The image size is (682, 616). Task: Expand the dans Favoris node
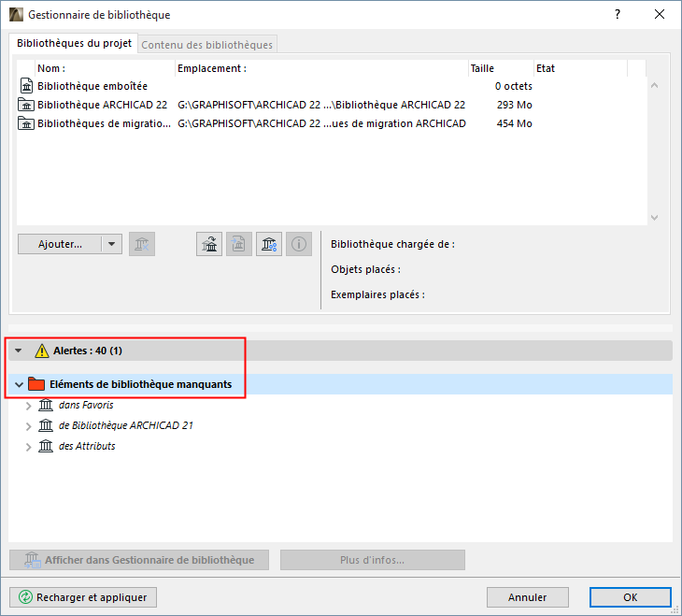click(x=28, y=406)
